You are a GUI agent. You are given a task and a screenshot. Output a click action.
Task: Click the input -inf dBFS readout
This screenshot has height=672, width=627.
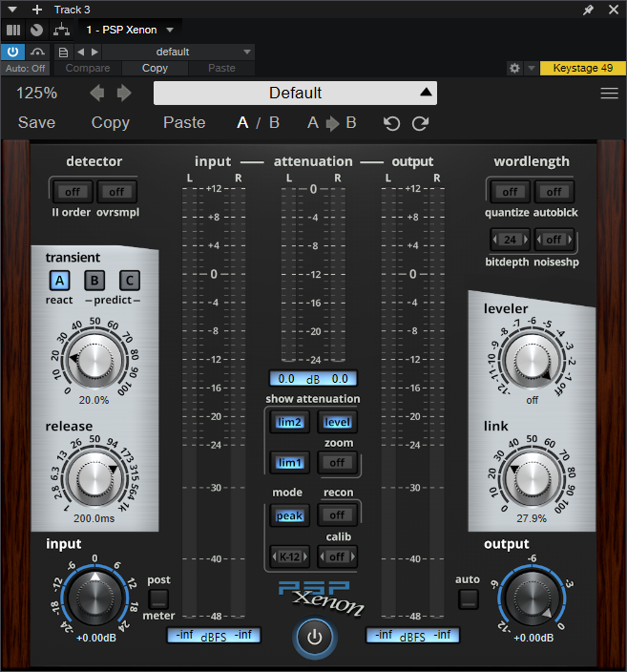click(214, 635)
